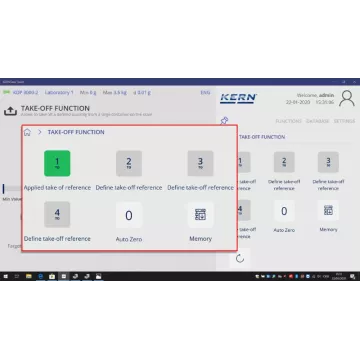Screen dimensions: 360x360
Task: Open Memory tile in enlarged panel
Action: [200, 215]
